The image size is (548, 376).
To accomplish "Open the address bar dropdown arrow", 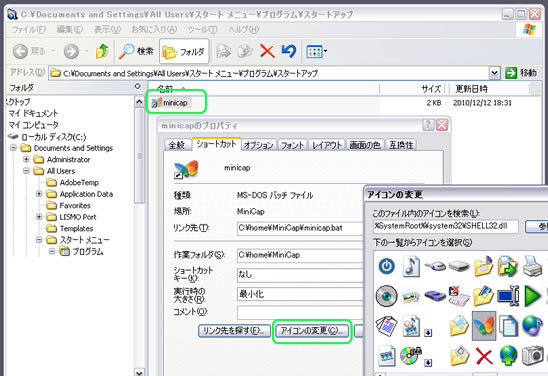I will 494,73.
